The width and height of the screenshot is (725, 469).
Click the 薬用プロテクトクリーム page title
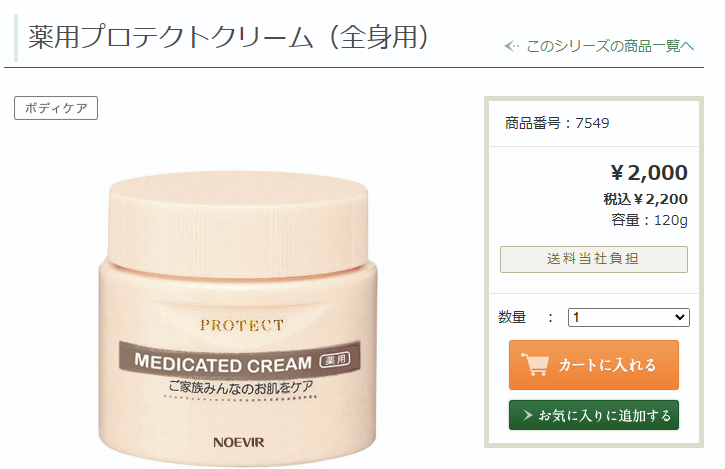tap(230, 37)
